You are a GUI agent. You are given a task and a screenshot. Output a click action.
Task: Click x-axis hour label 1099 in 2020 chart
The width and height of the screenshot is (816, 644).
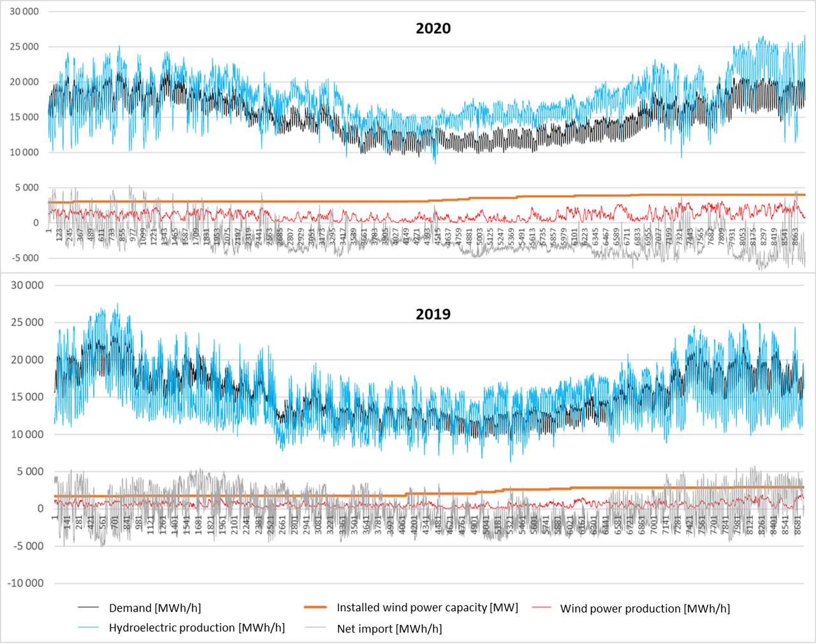(x=143, y=237)
